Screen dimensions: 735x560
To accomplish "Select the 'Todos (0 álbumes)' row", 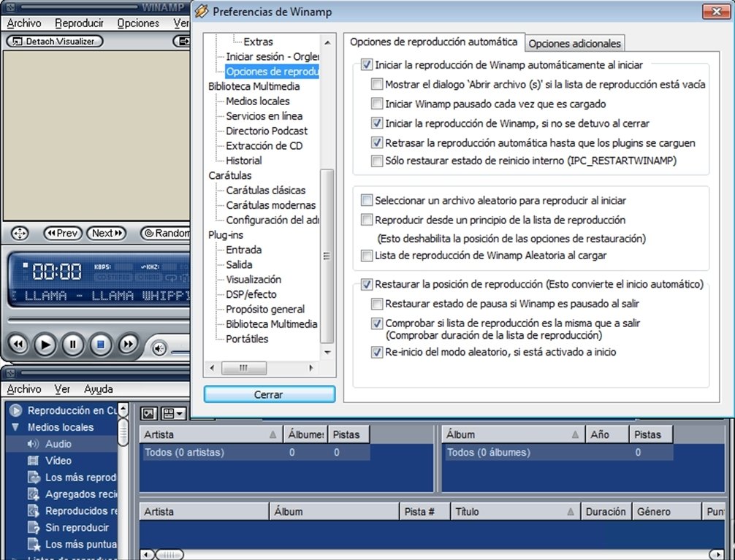I will click(558, 452).
